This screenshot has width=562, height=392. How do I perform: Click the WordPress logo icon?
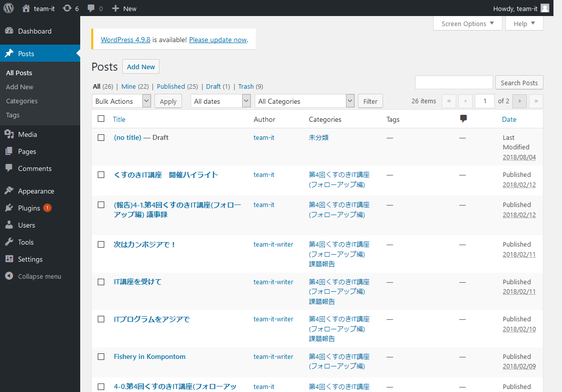tap(9, 8)
